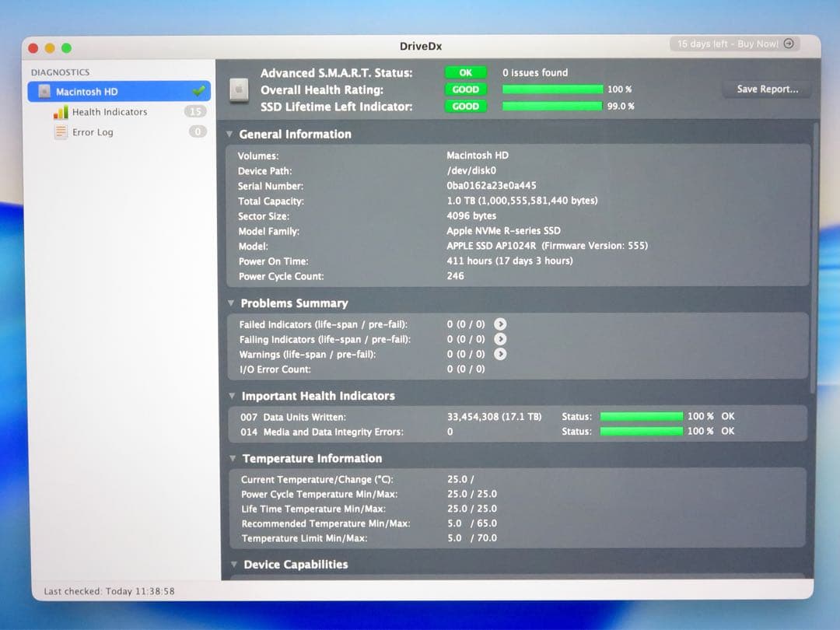This screenshot has height=630, width=840.
Task: Click the 100 % overall health value
Action: click(619, 89)
